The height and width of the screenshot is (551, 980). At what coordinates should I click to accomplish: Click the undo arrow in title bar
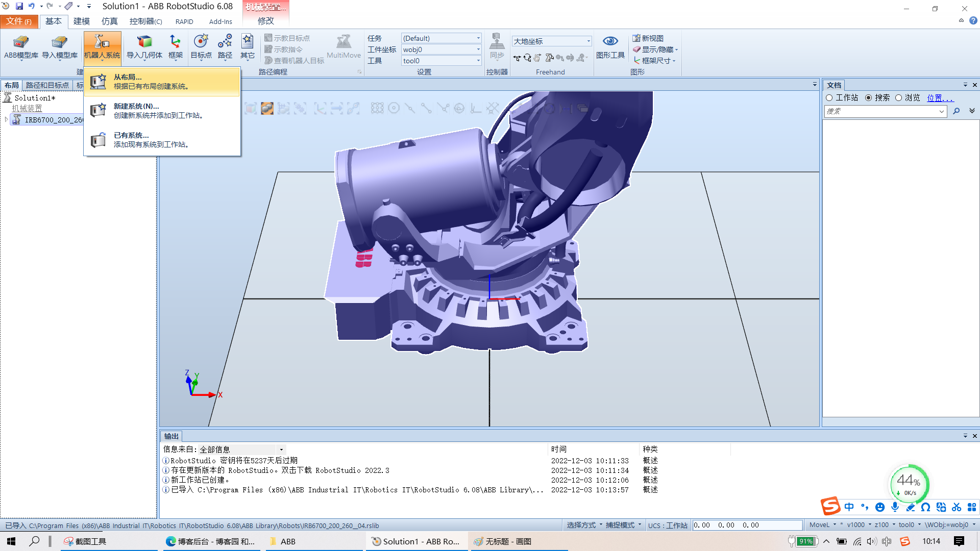tap(32, 6)
